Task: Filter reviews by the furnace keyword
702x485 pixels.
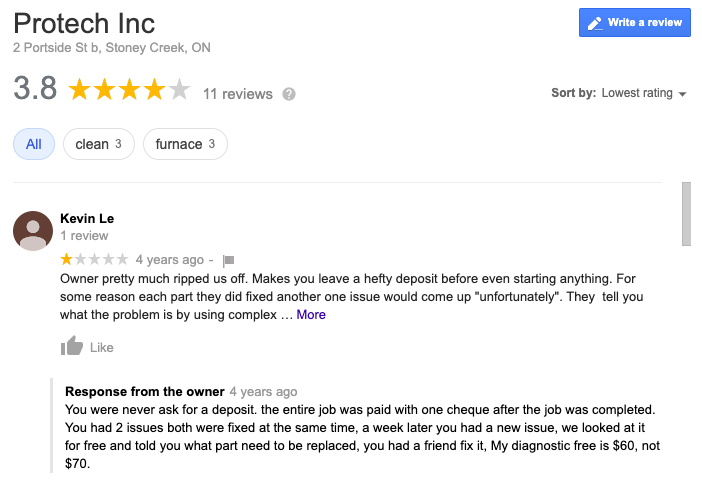Action: [185, 144]
